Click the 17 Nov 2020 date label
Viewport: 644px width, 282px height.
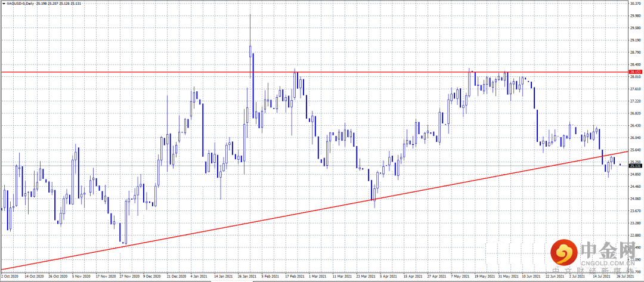(x=106, y=276)
